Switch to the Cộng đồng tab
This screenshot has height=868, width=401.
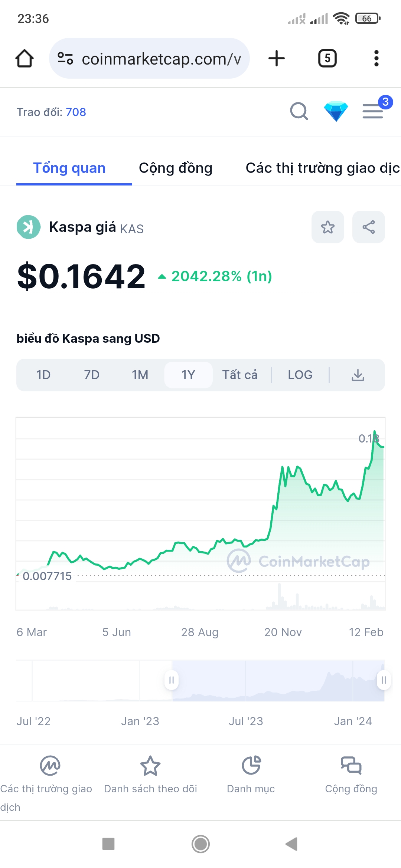(176, 168)
